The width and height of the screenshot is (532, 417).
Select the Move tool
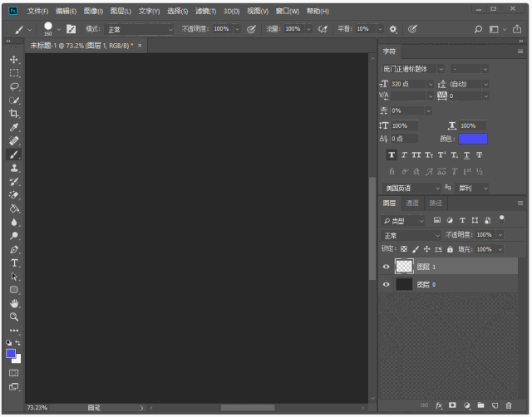coord(14,60)
